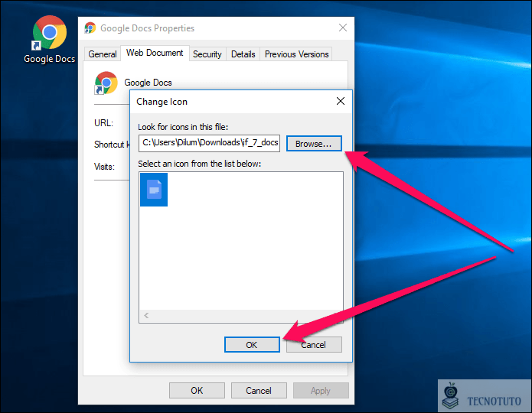Click 'Look for icons in this file:' label
This screenshot has width=532, height=413.
pos(183,127)
